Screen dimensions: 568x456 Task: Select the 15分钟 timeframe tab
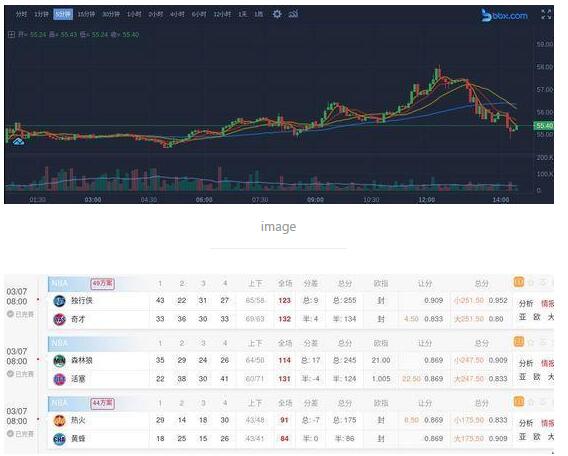point(86,14)
